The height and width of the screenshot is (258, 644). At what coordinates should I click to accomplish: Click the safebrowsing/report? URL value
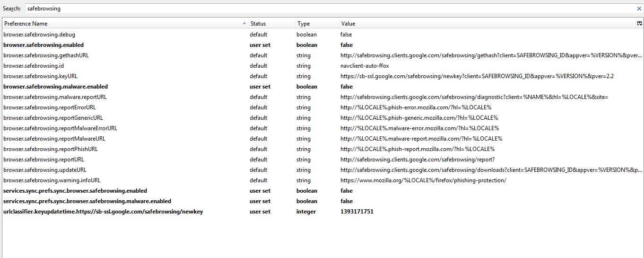[x=418, y=160]
